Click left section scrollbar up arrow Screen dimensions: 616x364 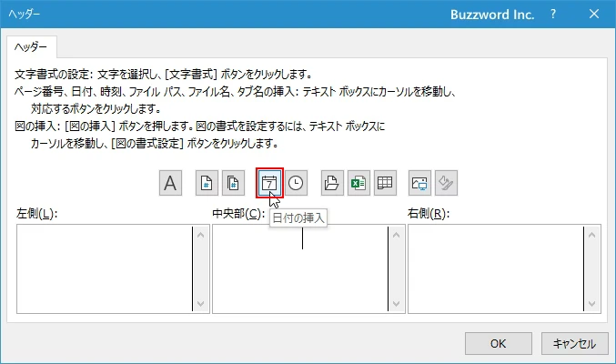point(201,235)
